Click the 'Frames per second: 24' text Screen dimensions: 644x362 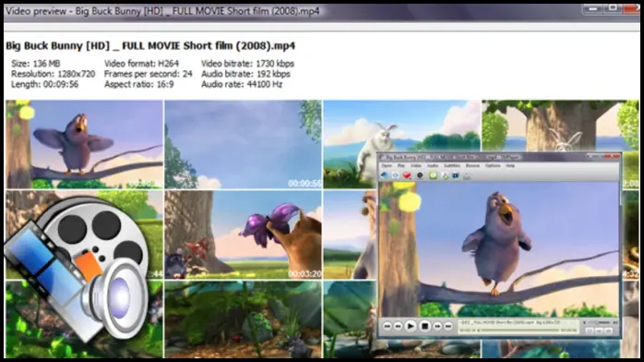point(148,74)
